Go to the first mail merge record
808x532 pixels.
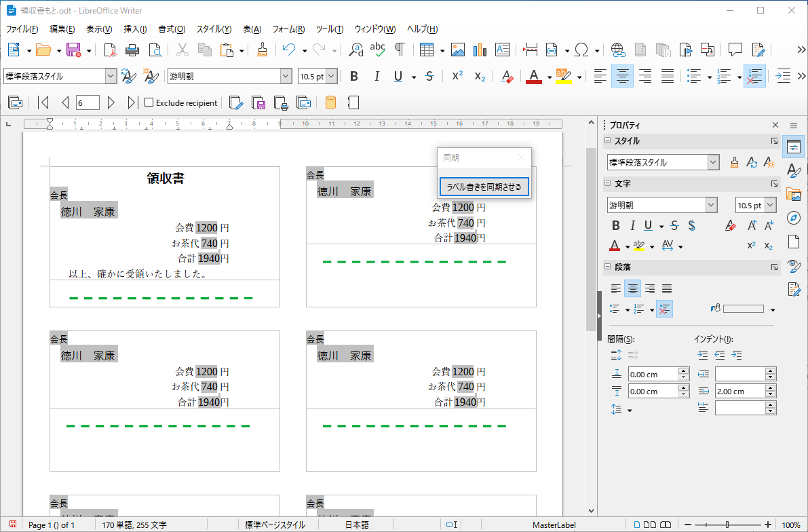[x=44, y=102]
